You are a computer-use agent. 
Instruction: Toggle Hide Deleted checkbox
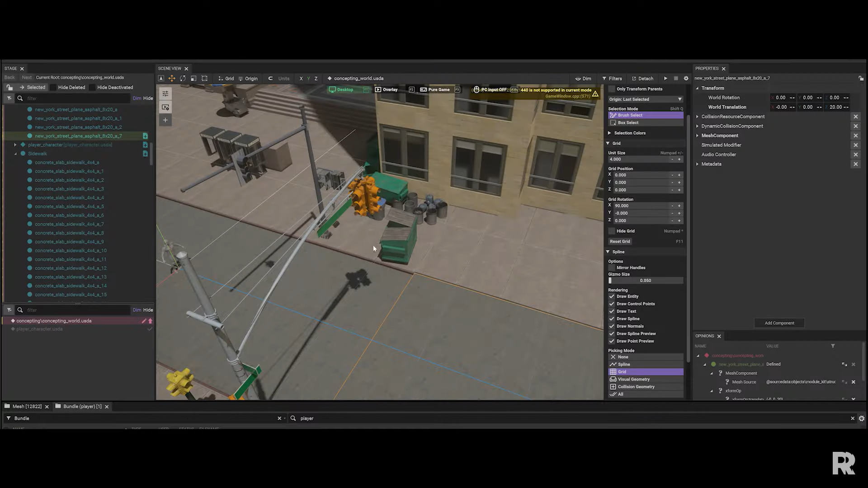coord(53,88)
